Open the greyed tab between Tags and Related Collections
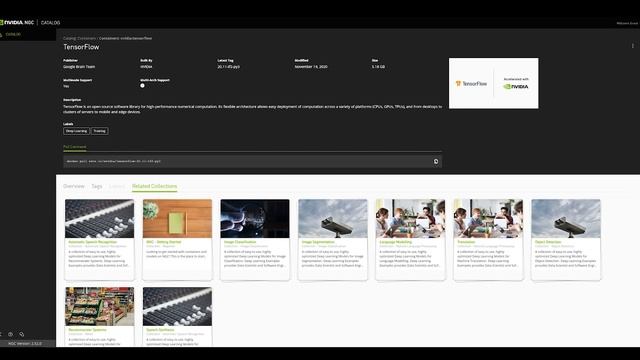Screen dimensions: 640x360 [x=117, y=186]
